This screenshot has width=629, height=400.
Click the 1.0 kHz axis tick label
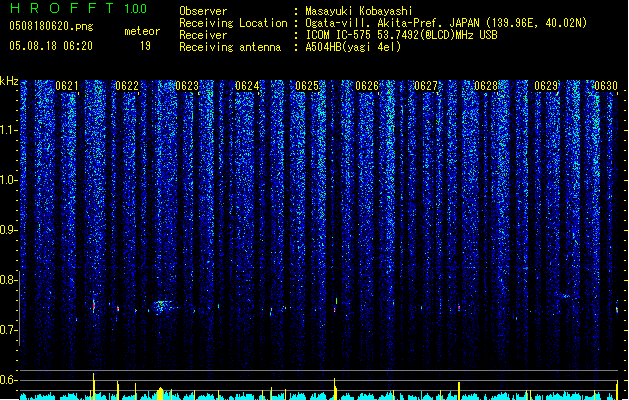[x=9, y=180]
